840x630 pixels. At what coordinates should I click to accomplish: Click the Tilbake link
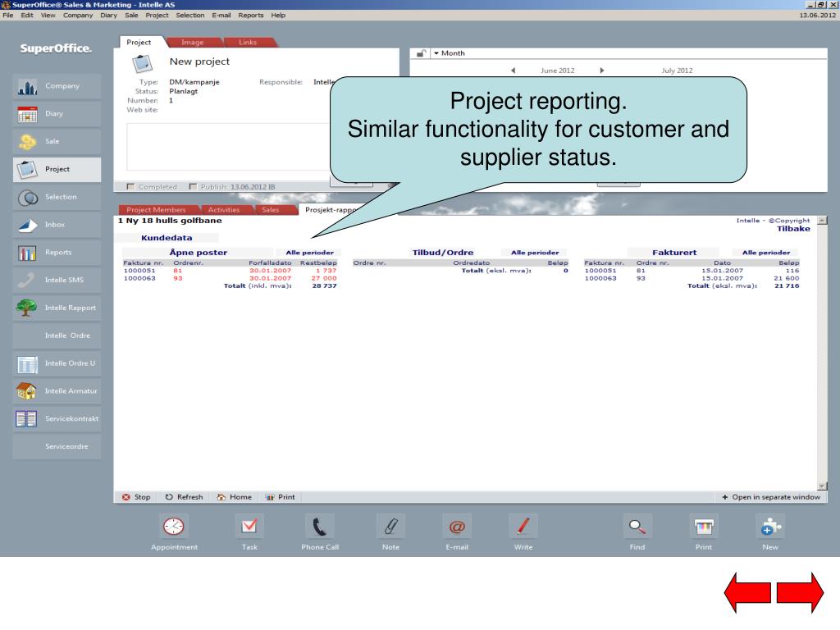793,229
